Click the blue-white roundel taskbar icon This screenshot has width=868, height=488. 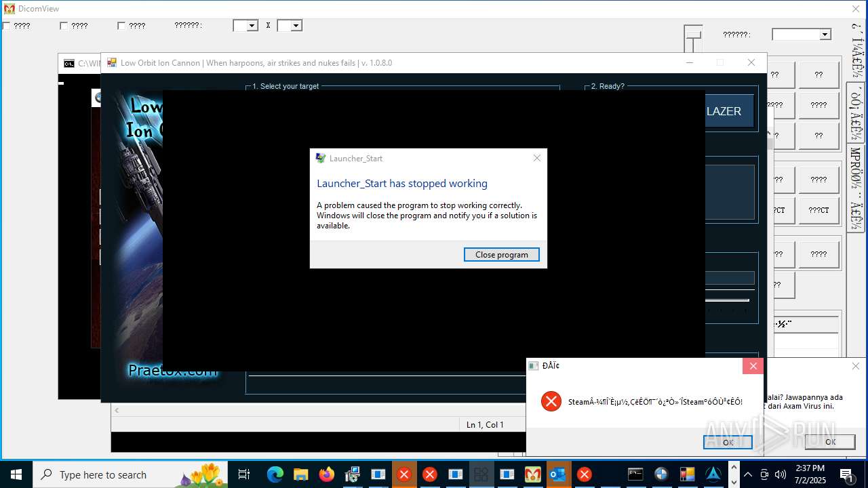tap(661, 474)
